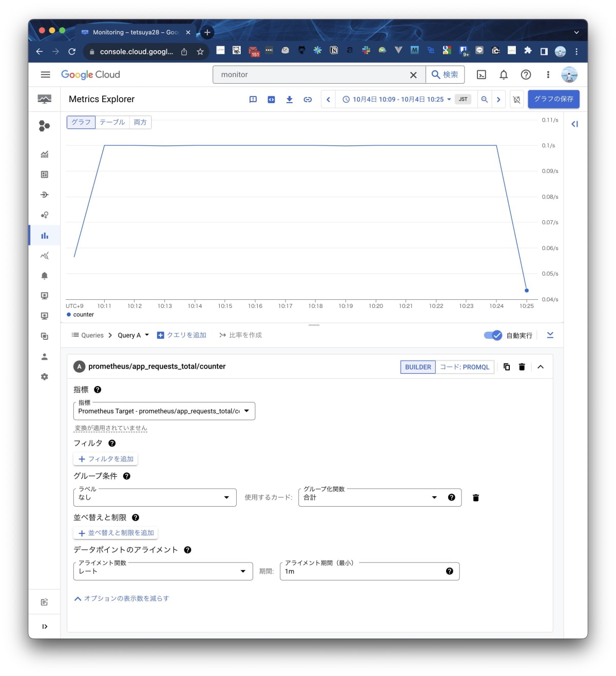Screen dimensions: 616x676
Task: Open the Queries breadcrumb list
Action: [88, 335]
